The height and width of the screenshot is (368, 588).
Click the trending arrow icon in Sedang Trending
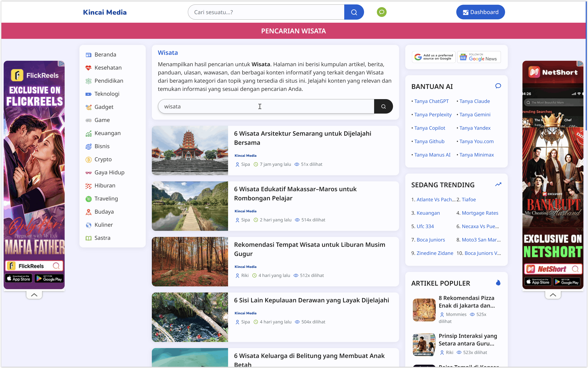coord(498,185)
